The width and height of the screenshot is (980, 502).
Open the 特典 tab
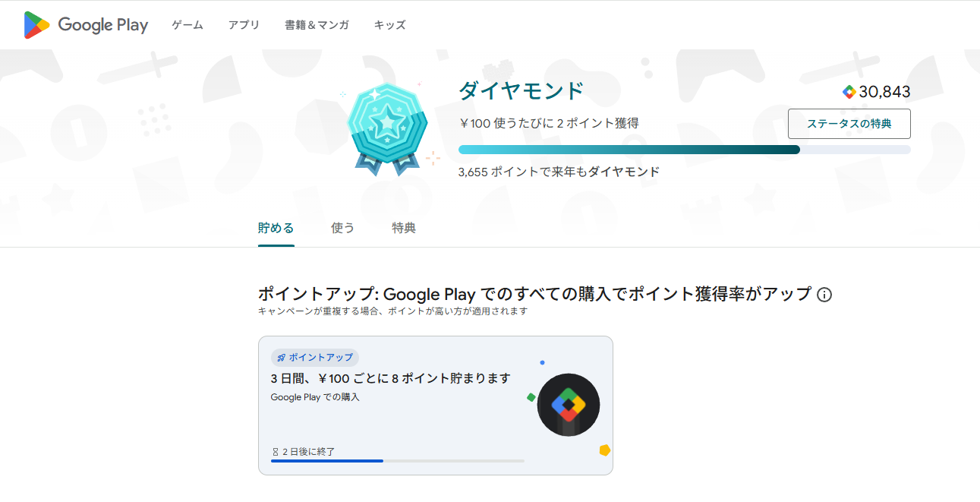coord(404,228)
